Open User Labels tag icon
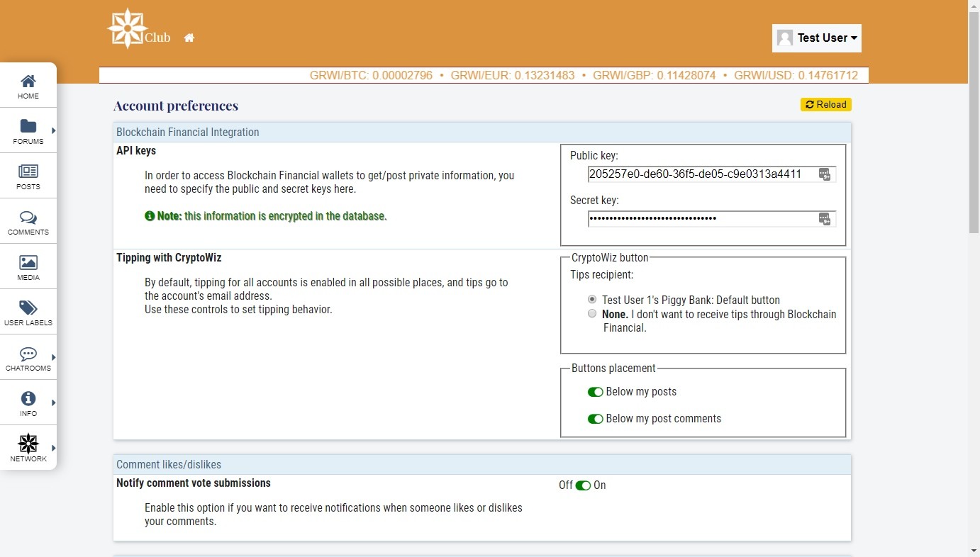The height and width of the screenshot is (557, 980). pos(28,313)
